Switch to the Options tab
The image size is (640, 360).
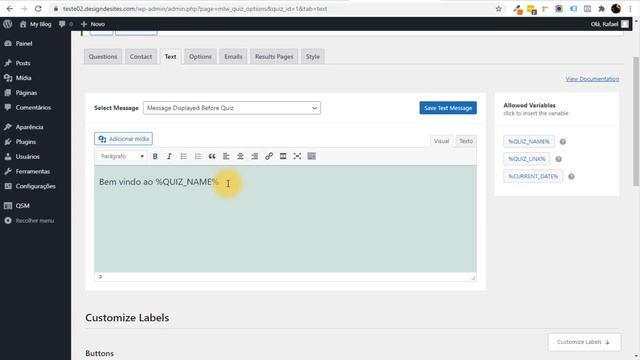tap(200, 57)
